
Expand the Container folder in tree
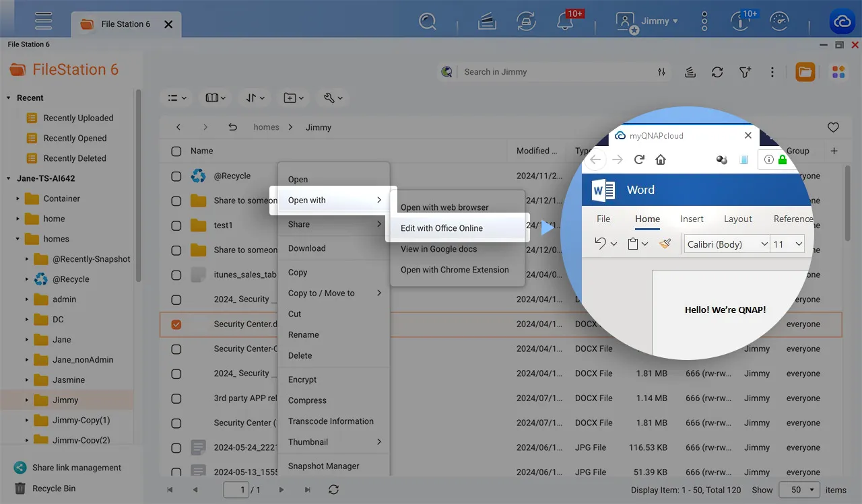18,199
